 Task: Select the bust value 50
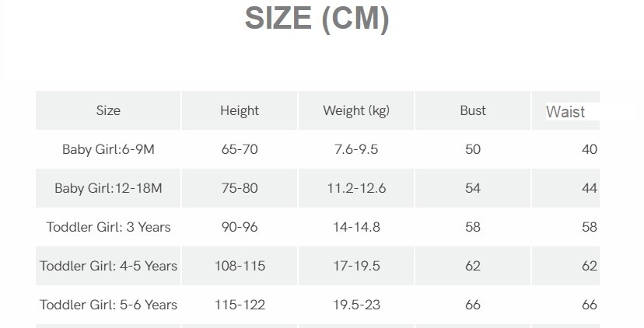[473, 149]
